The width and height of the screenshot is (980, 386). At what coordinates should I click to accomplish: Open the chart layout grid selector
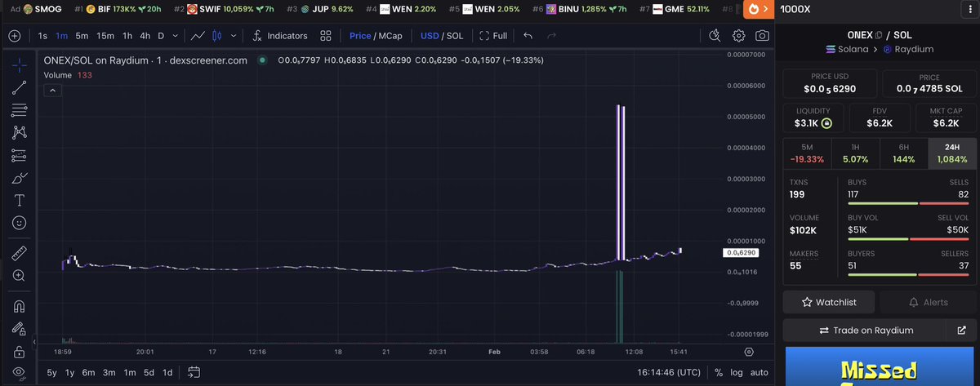coord(326,36)
